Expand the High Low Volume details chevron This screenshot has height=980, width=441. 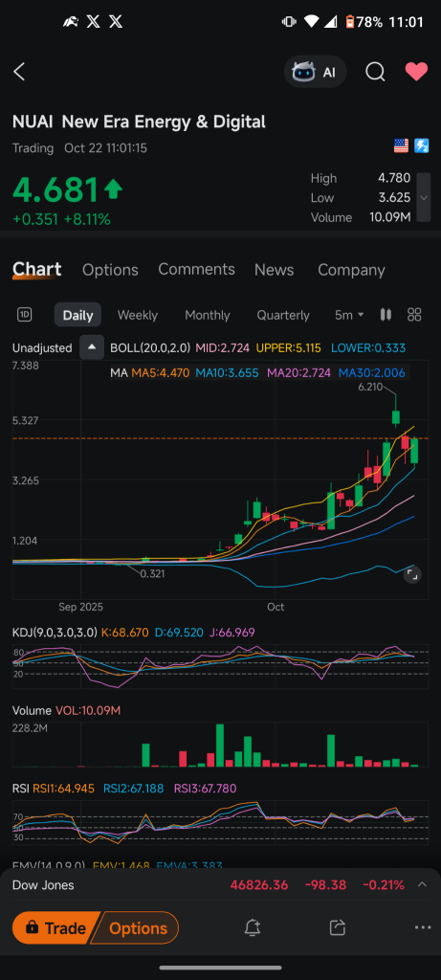coord(424,197)
